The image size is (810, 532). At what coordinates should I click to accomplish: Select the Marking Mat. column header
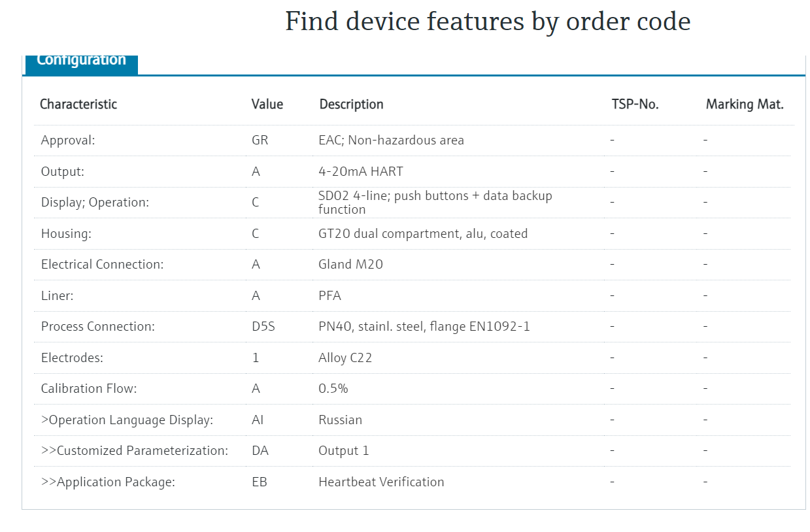coord(745,104)
